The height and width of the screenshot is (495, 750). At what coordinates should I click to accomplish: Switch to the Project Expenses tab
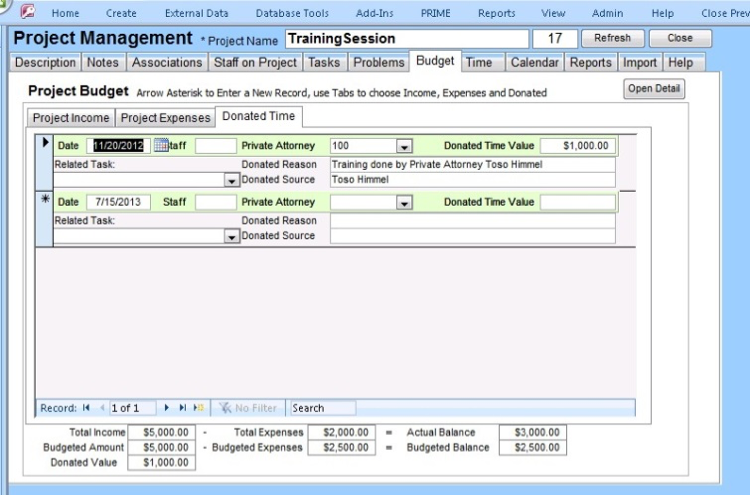pos(166,118)
